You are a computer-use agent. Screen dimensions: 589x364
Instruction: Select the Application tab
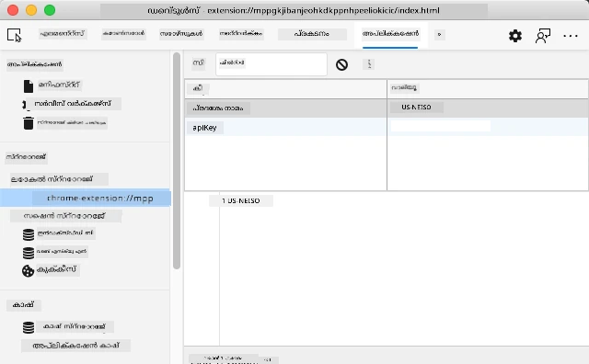(x=390, y=34)
